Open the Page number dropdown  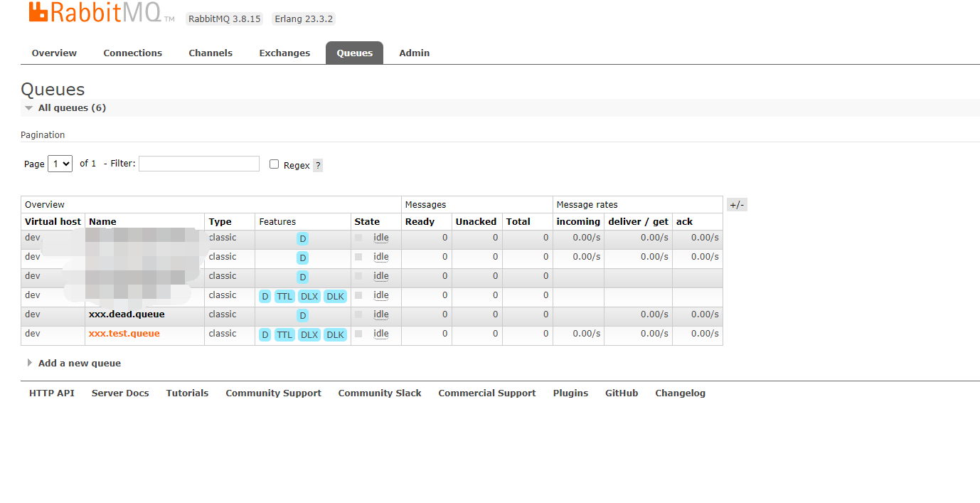coord(60,164)
